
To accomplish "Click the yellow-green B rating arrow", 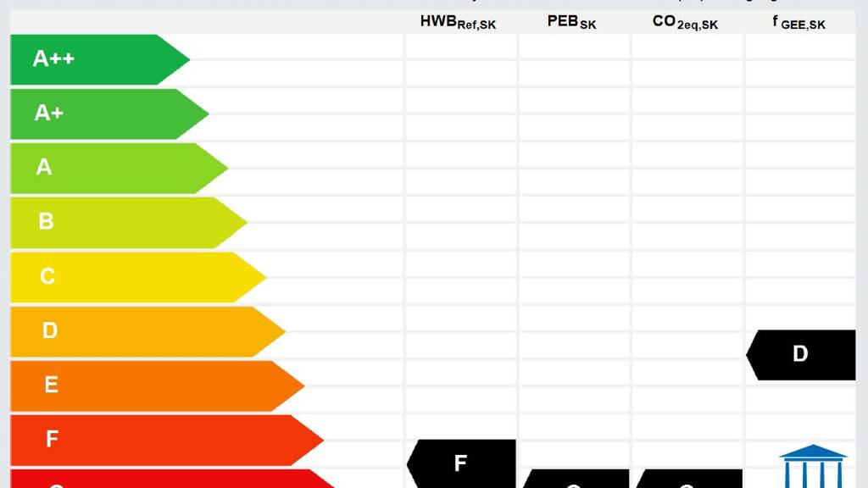I will pyautogui.click(x=119, y=222).
